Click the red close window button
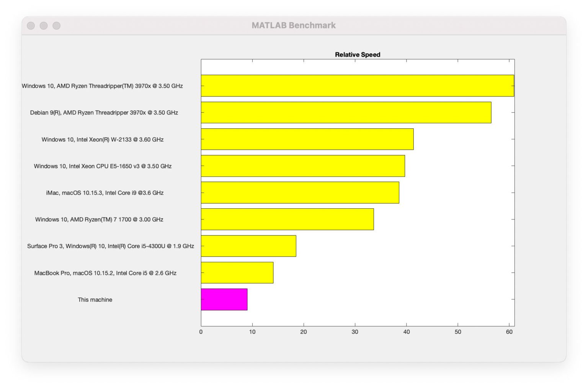 (x=30, y=25)
